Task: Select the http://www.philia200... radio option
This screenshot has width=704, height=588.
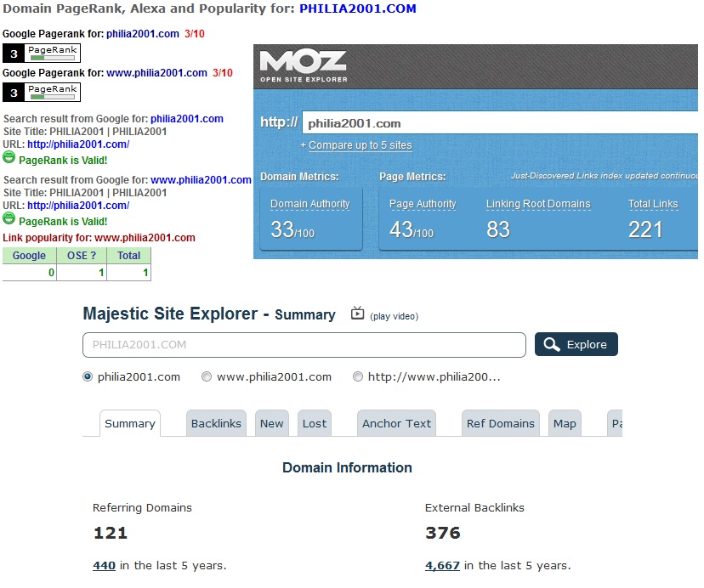Action: click(358, 376)
